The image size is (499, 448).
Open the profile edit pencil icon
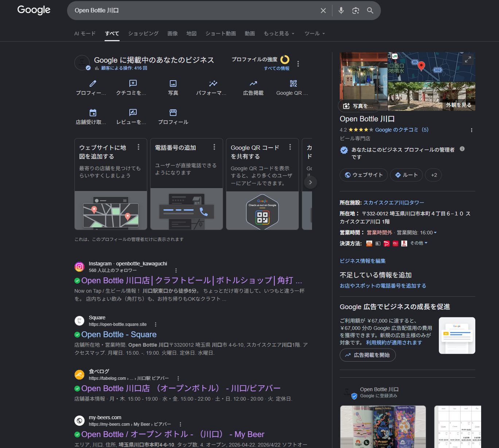click(x=93, y=83)
